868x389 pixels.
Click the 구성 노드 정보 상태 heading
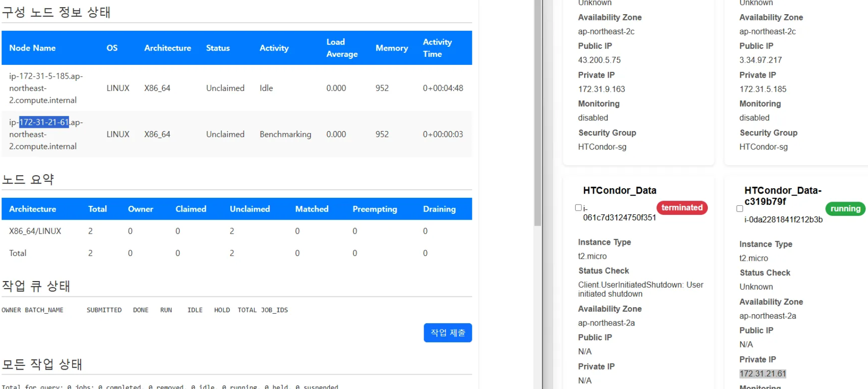click(56, 12)
